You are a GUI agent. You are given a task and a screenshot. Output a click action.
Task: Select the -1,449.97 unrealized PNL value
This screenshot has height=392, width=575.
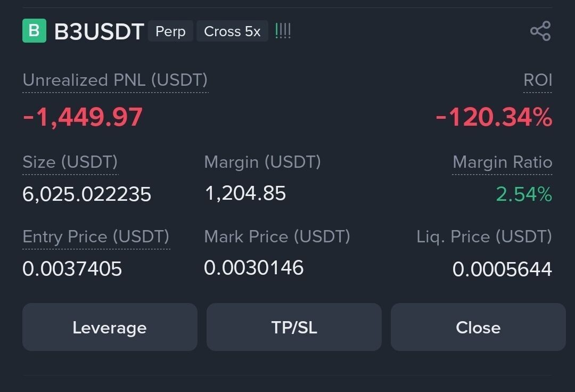coord(83,117)
